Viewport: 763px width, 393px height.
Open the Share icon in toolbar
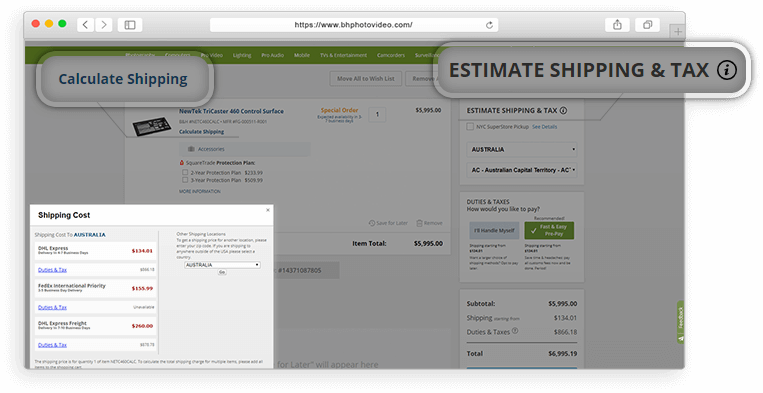[x=617, y=25]
